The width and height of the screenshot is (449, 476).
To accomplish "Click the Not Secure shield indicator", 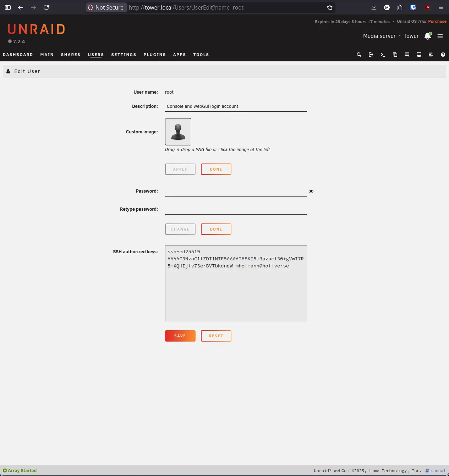I will [106, 7].
